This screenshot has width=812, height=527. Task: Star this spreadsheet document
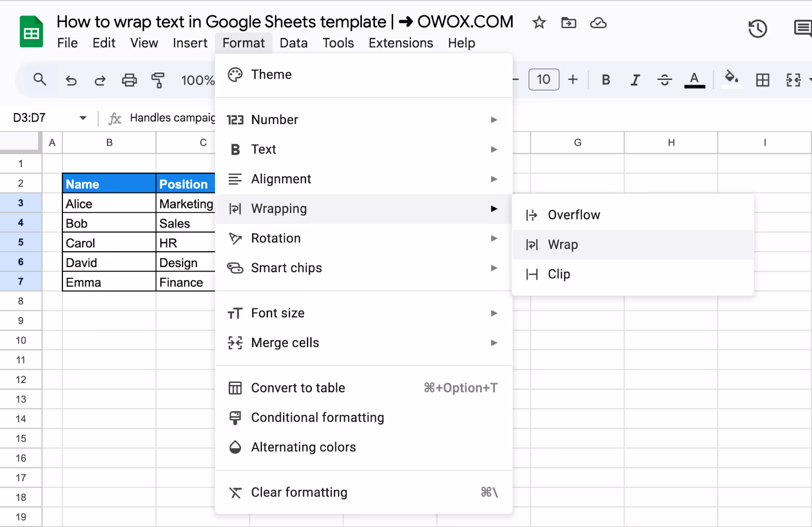539,22
